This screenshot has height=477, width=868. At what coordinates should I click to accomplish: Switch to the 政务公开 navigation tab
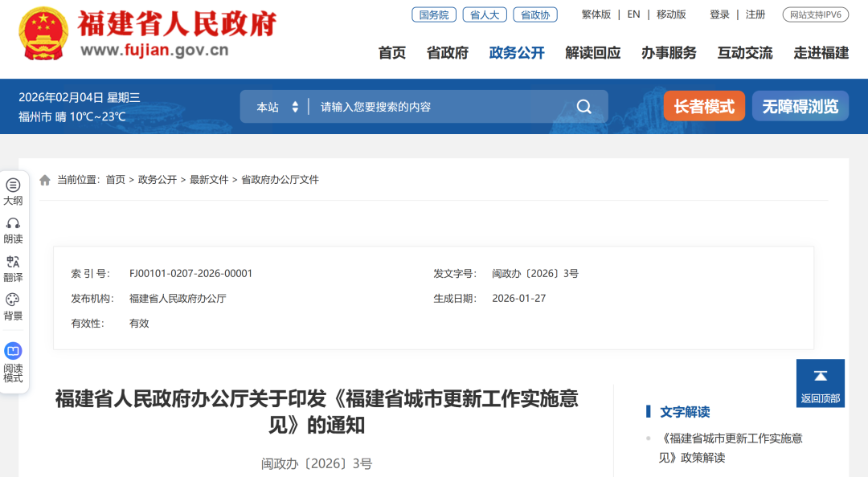pos(517,53)
